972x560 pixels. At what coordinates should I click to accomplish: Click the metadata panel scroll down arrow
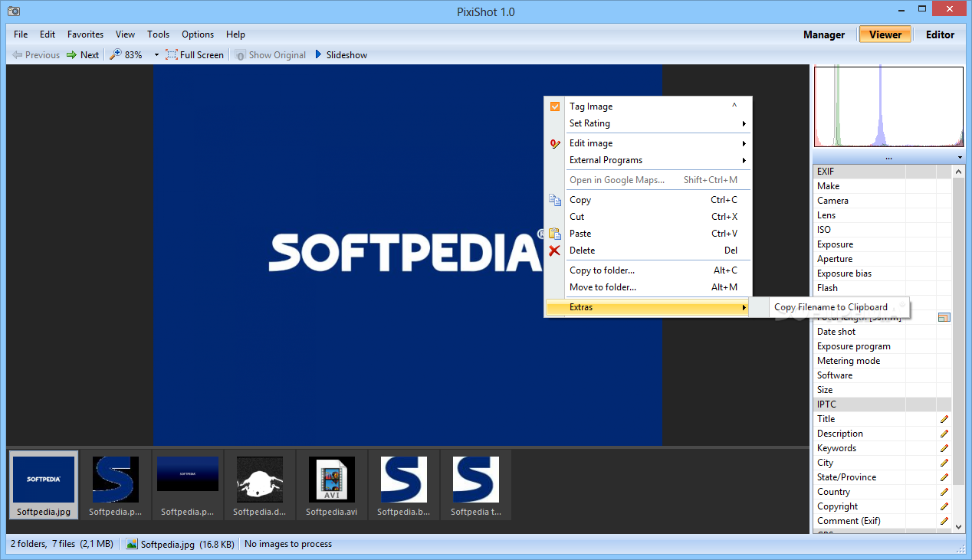tap(958, 526)
